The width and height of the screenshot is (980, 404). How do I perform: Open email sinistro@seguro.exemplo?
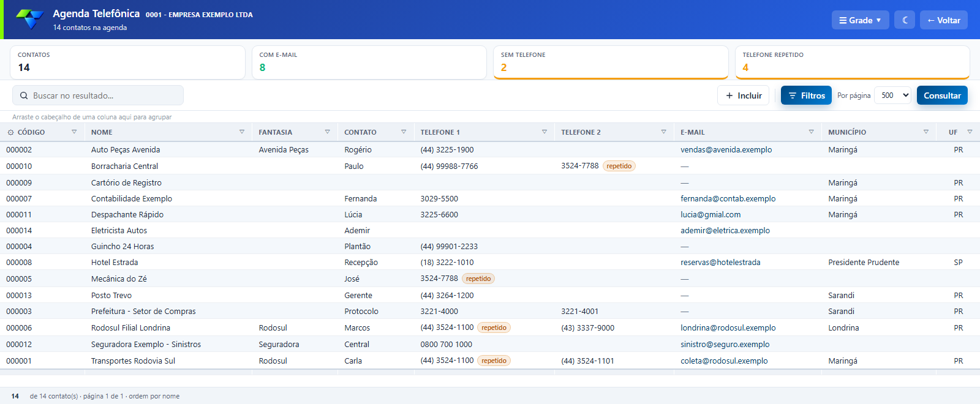(x=725, y=344)
